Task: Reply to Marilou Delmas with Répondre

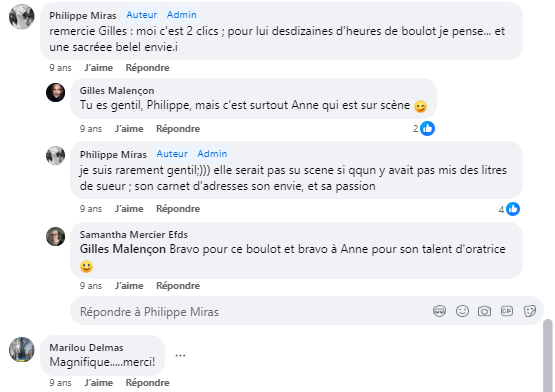Action: pos(148,382)
